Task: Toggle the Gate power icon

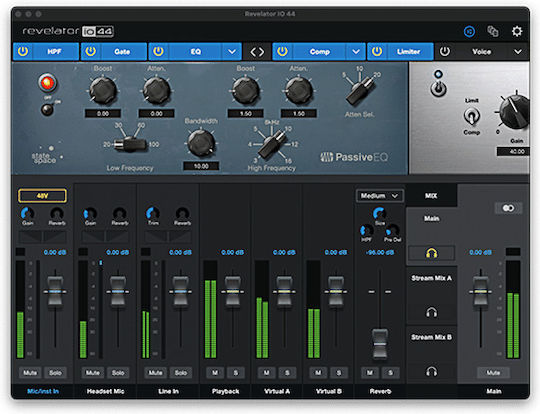Action: pyautogui.click(x=91, y=51)
